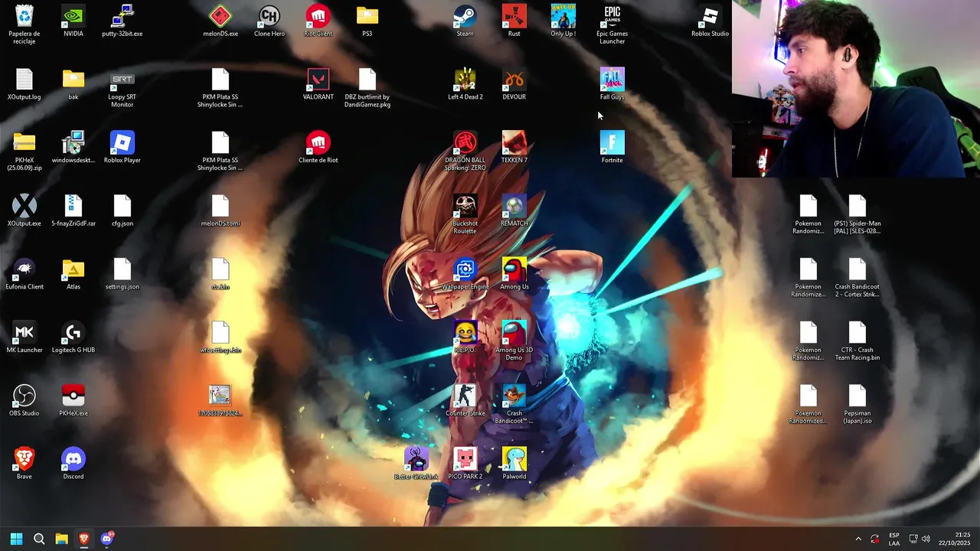980x551 pixels.
Task: Show hidden system tray icons
Action: click(858, 539)
